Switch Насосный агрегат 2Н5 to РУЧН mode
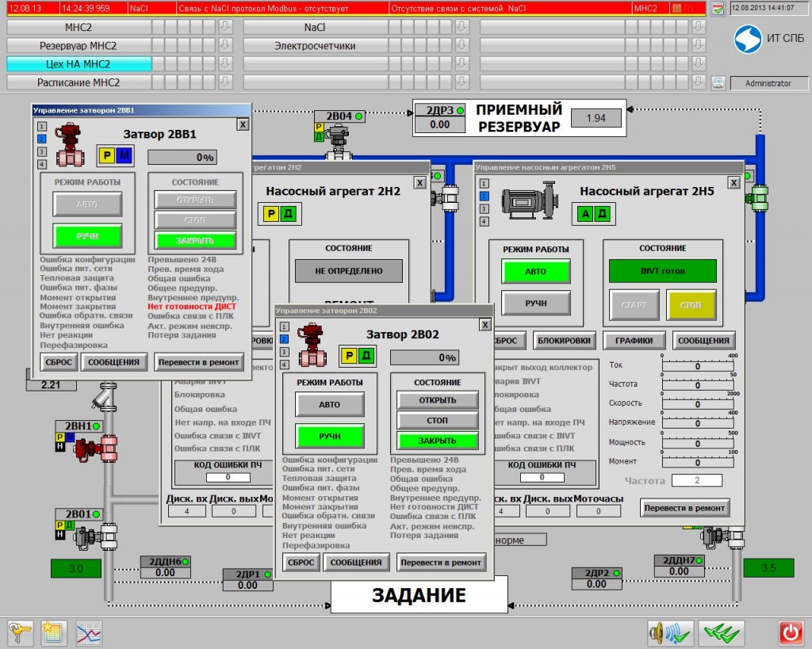Image resolution: width=812 pixels, height=649 pixels. click(535, 303)
